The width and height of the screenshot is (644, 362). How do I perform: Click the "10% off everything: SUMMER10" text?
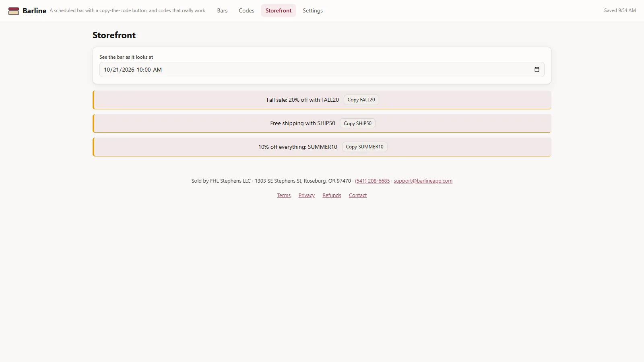[298, 147]
